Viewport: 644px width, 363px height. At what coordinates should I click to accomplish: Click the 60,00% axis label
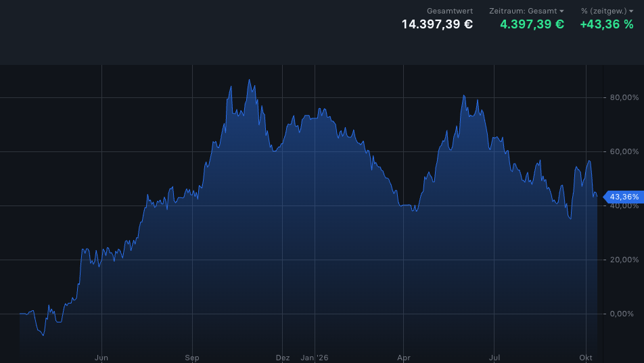pos(624,151)
